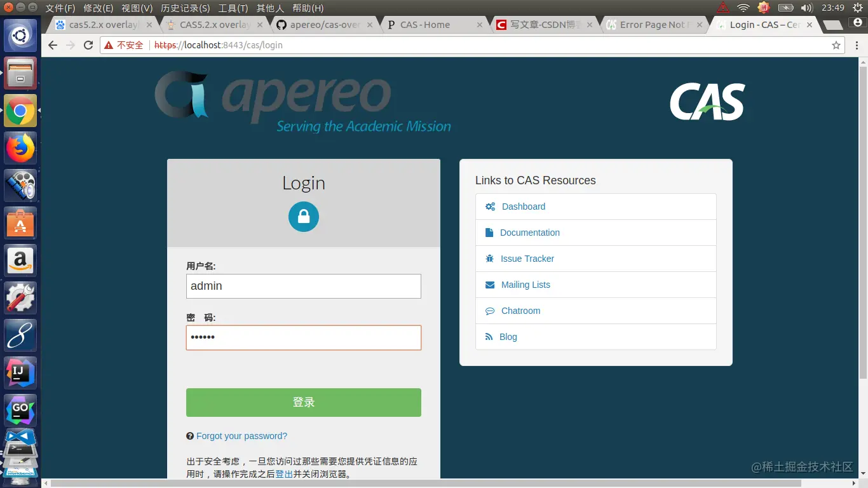Launch Google Chrome from the dock

[21, 111]
